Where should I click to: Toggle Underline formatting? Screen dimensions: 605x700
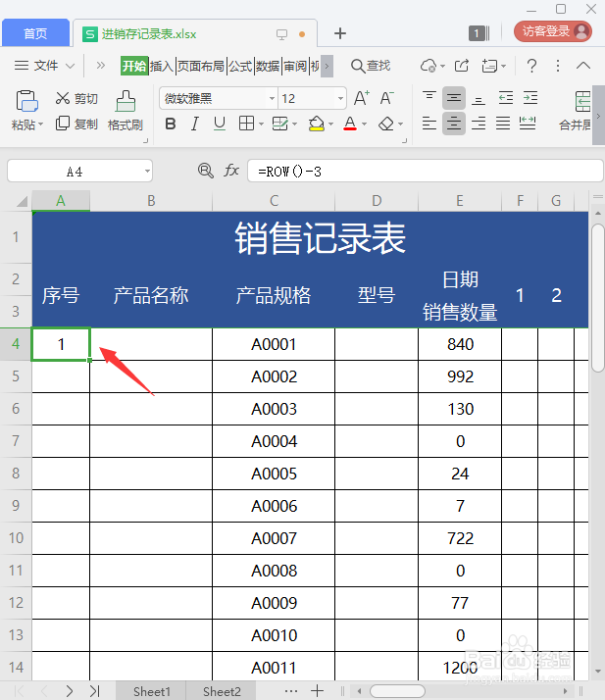[x=220, y=124]
